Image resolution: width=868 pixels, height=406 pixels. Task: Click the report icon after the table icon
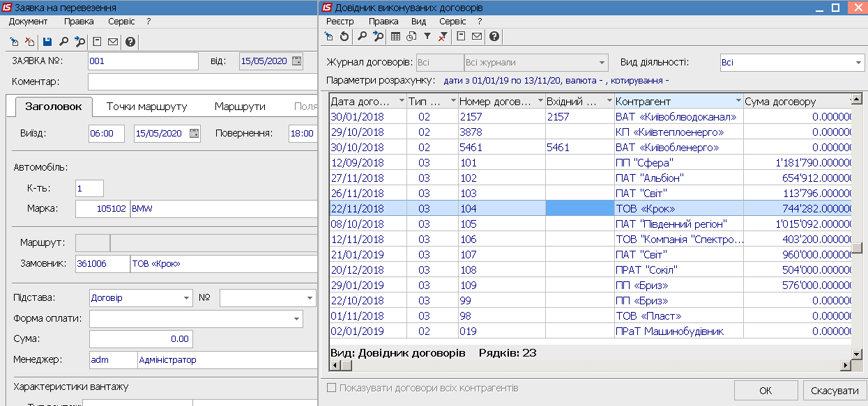[411, 36]
